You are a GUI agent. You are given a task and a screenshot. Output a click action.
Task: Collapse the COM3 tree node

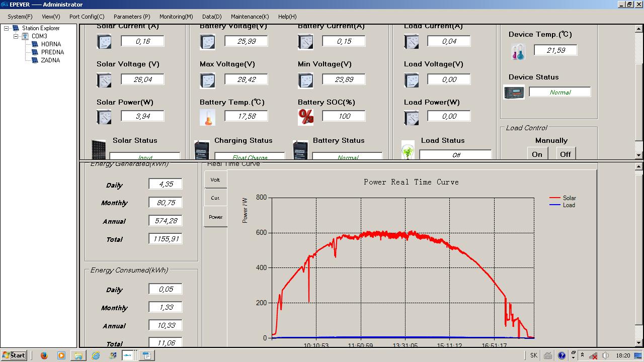click(x=16, y=37)
